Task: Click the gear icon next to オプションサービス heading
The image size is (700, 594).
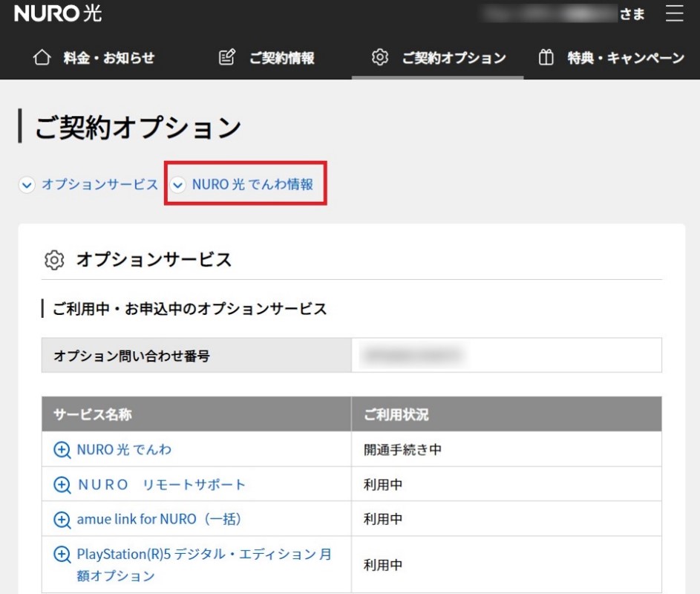Action: coord(54,260)
